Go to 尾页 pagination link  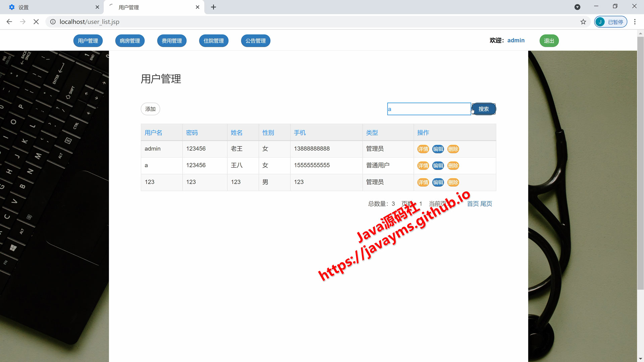coord(486,204)
